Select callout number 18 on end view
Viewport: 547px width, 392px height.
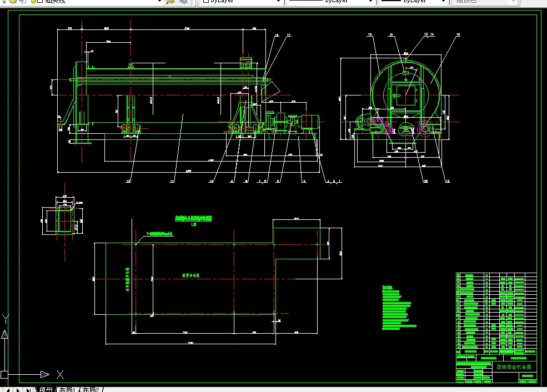tap(458, 34)
